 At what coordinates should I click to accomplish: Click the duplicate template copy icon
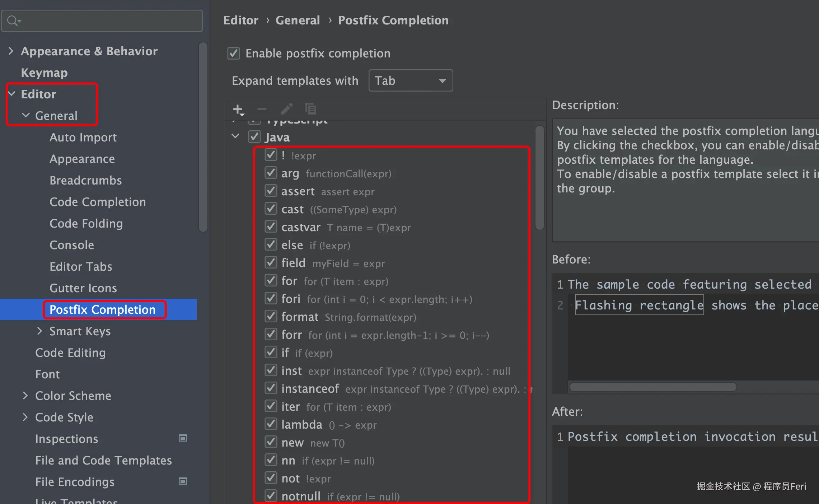point(310,109)
